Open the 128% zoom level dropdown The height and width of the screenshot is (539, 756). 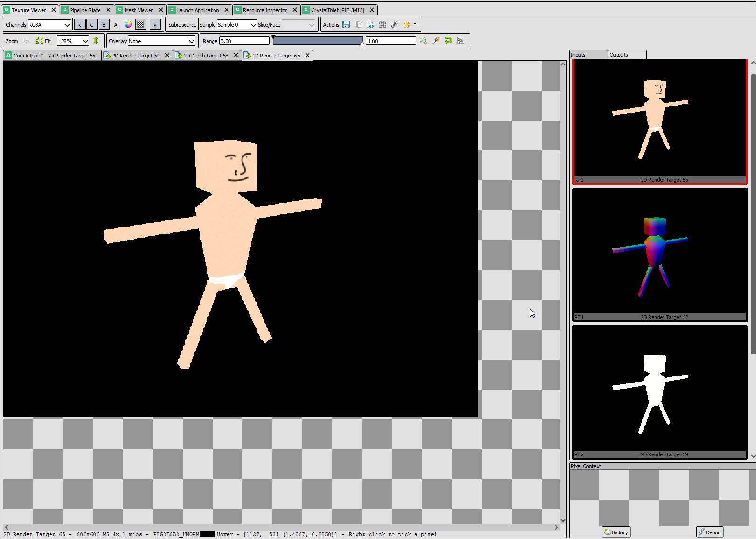pyautogui.click(x=72, y=41)
